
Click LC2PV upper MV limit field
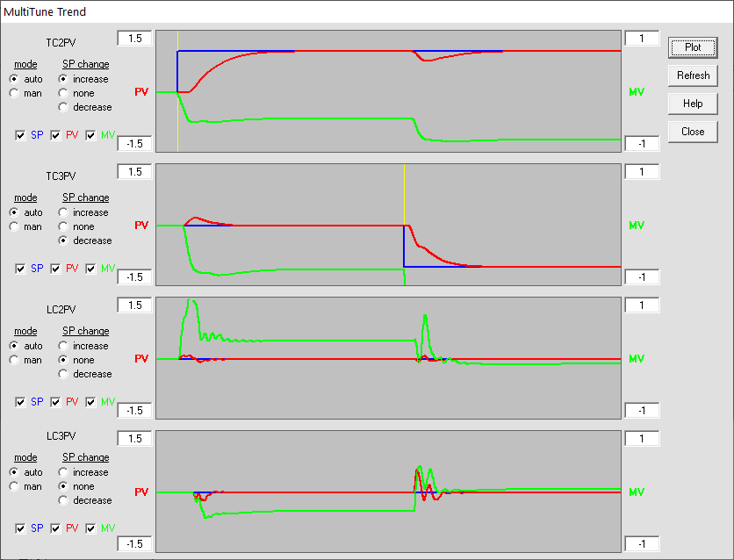tap(641, 305)
